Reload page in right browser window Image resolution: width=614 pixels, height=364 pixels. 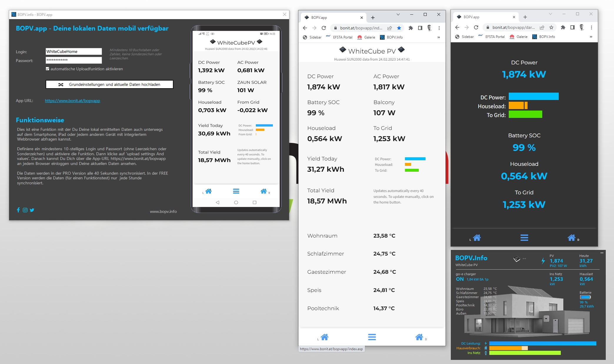click(x=476, y=27)
